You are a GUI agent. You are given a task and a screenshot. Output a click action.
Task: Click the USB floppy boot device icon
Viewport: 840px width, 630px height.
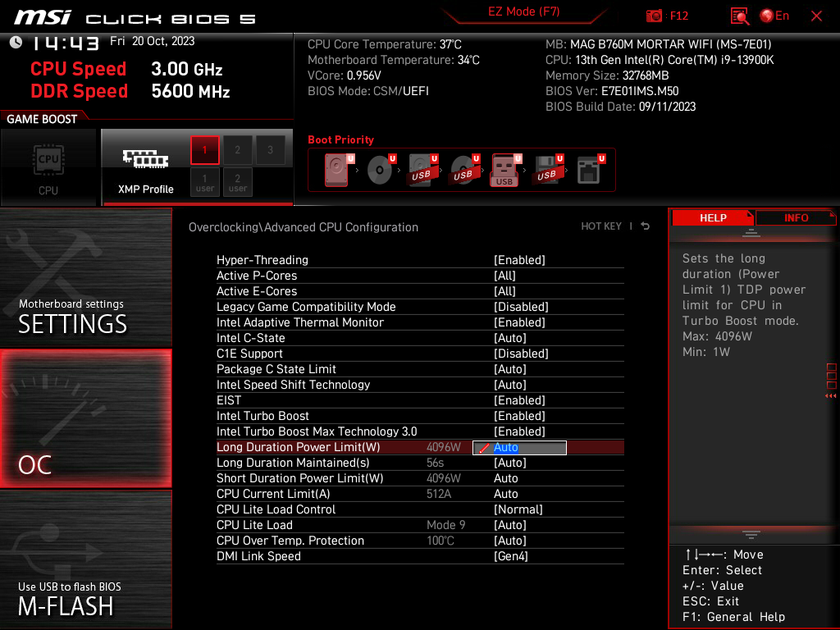pyautogui.click(x=547, y=170)
